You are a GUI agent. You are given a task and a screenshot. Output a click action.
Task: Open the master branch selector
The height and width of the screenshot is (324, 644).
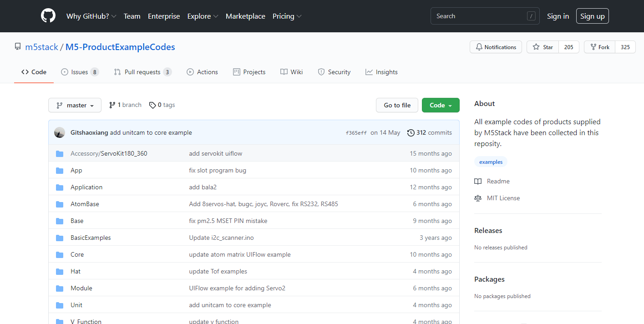click(x=75, y=105)
